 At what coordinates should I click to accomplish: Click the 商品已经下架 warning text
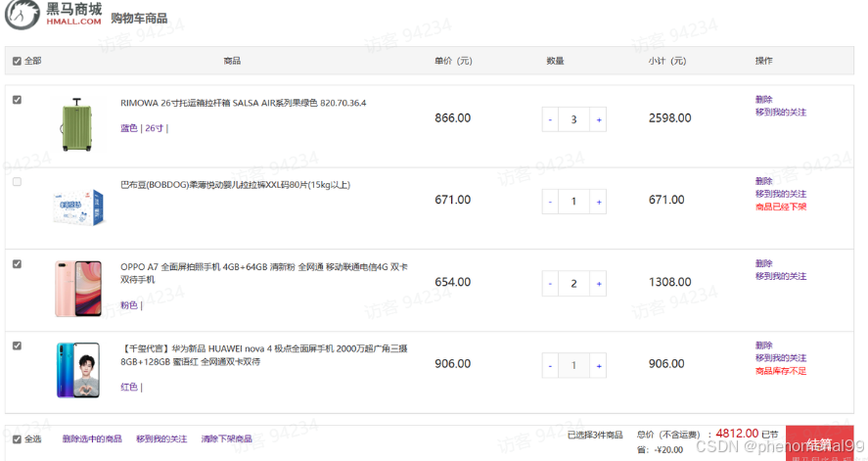(x=781, y=207)
